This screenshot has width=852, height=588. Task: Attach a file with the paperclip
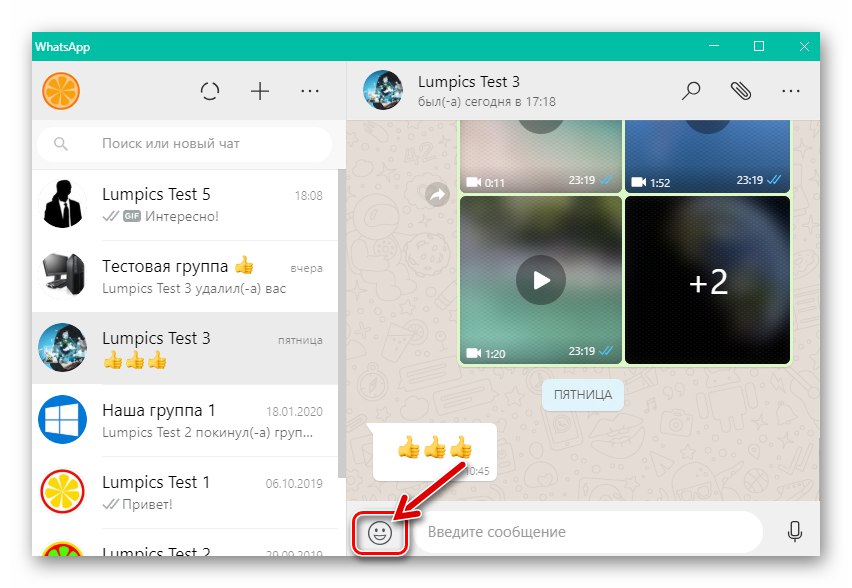coord(741,90)
